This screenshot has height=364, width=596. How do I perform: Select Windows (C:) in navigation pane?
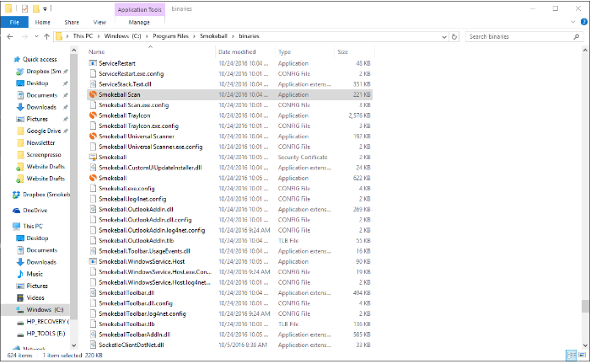[35, 310]
